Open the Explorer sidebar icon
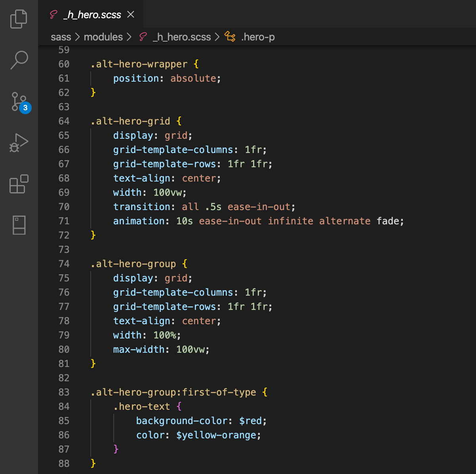476x474 pixels. 19,19
